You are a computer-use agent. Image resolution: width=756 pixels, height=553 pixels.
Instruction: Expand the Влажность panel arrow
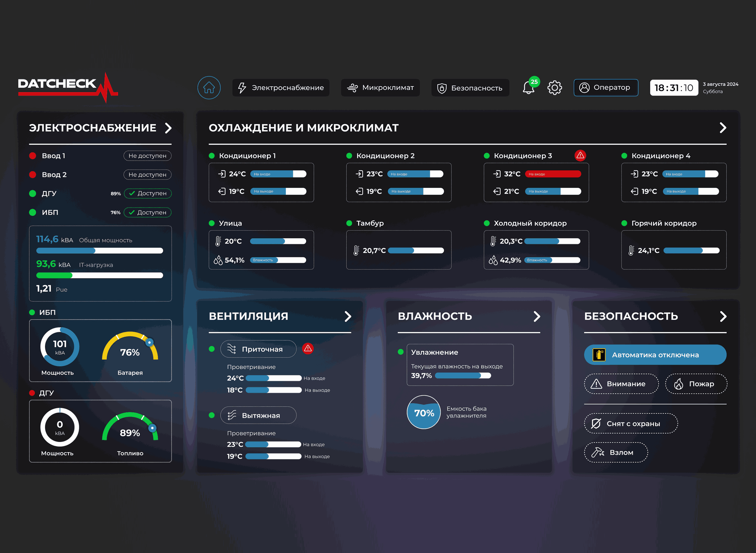coord(537,316)
